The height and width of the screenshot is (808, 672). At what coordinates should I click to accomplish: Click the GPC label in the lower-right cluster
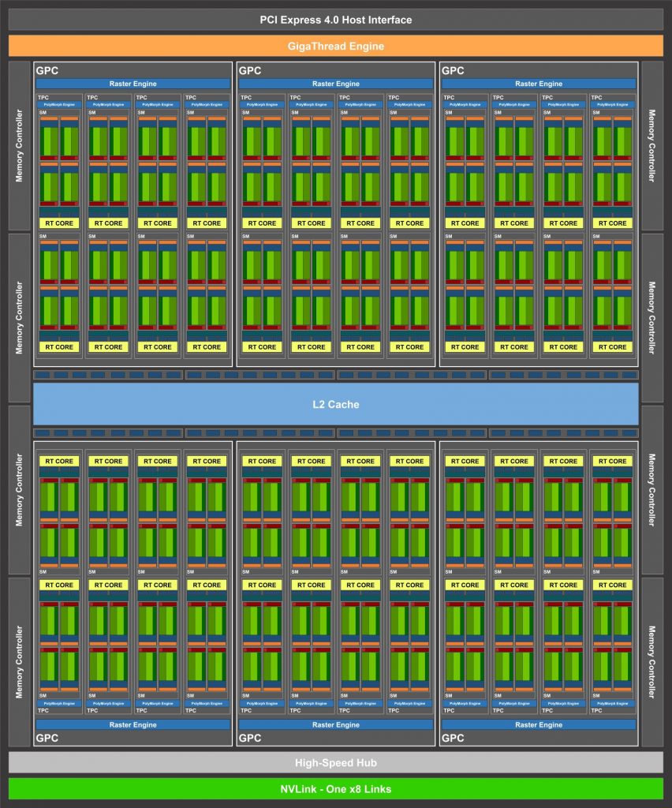(x=453, y=738)
